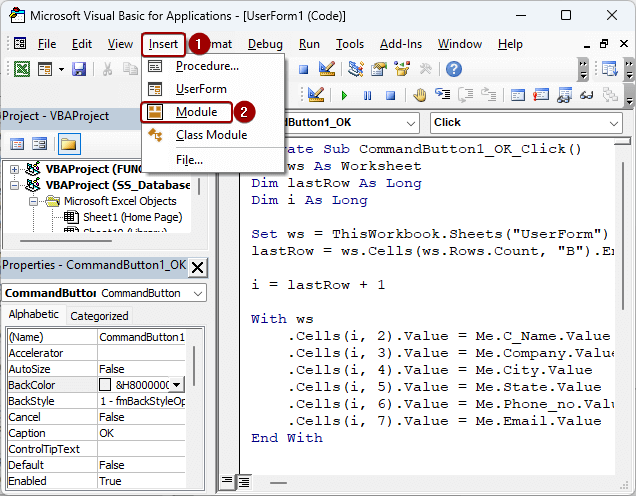Click the Step Over icon
The height and width of the screenshot is (496, 636).
coord(466,95)
